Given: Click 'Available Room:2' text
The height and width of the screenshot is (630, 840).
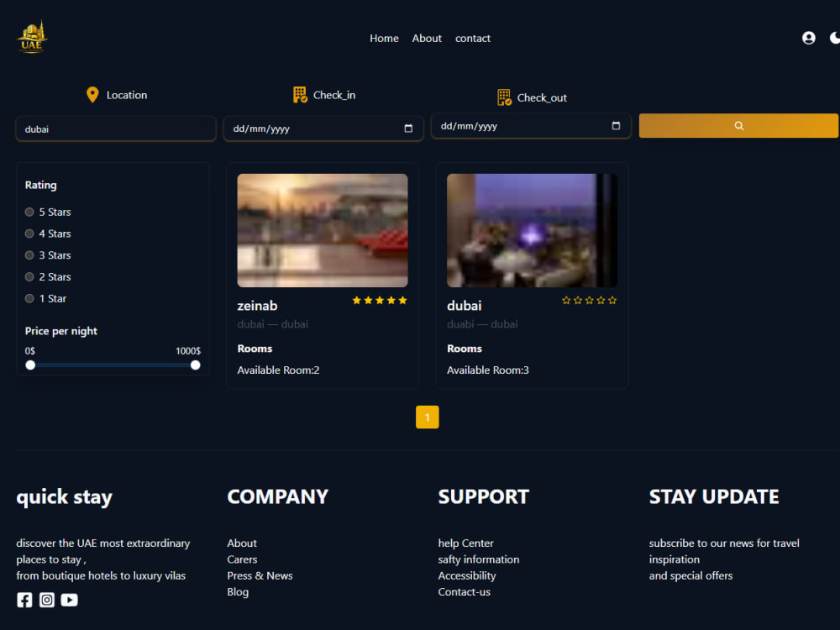Looking at the screenshot, I should click(278, 370).
